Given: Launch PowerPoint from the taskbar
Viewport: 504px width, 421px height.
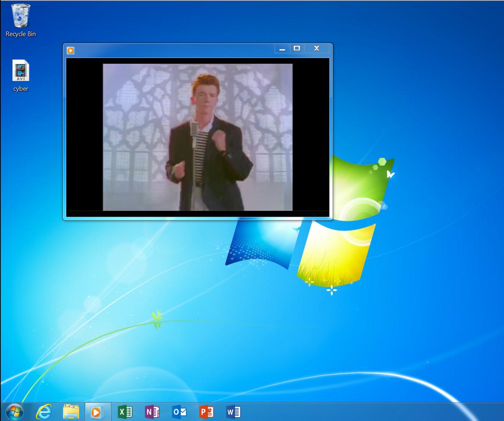Looking at the screenshot, I should coord(206,412).
